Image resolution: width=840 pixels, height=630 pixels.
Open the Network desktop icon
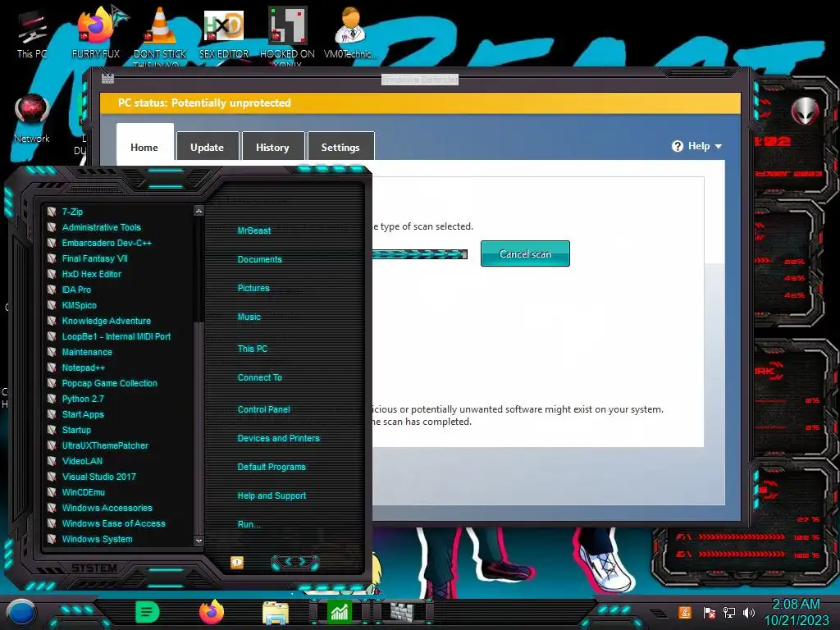click(x=32, y=119)
